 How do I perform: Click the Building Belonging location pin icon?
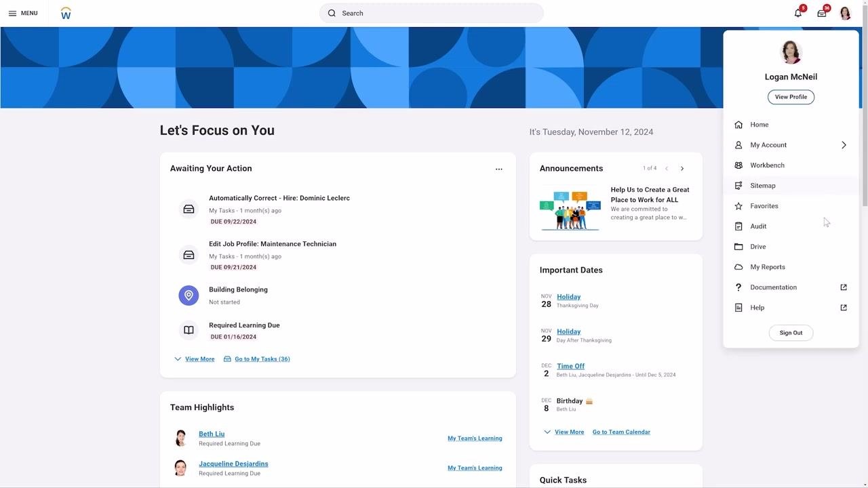click(x=189, y=296)
